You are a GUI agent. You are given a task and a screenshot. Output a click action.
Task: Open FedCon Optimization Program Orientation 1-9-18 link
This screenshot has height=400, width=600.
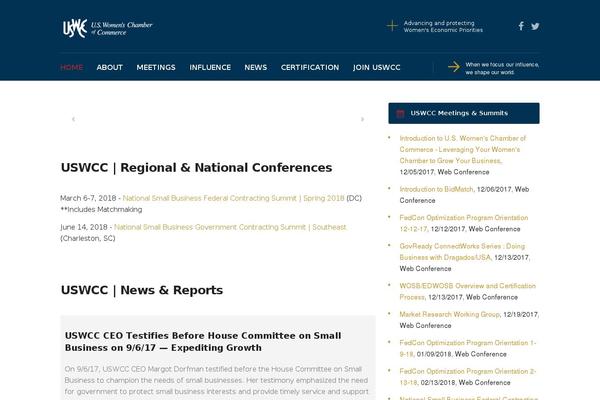coord(468,348)
